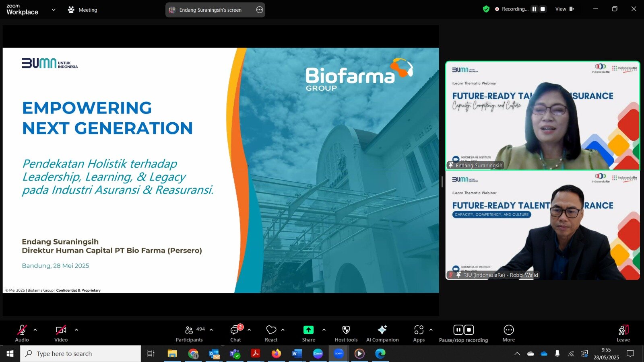Open the Windows Start menu

(x=10, y=354)
